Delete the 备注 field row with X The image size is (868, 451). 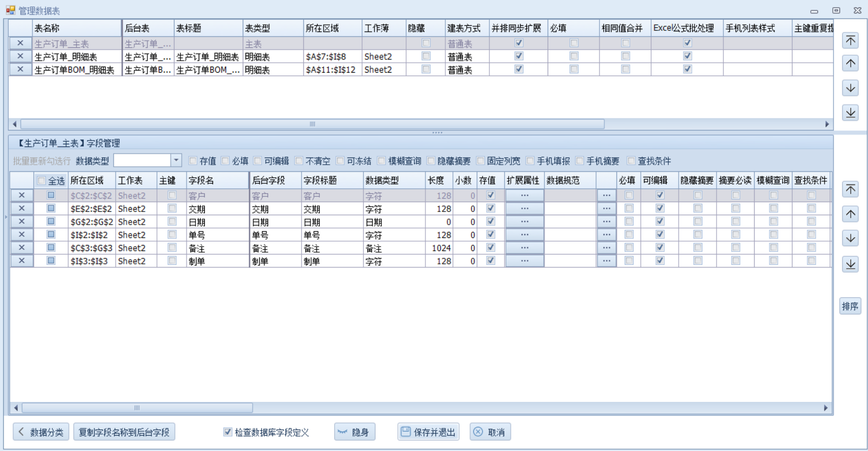click(21, 248)
